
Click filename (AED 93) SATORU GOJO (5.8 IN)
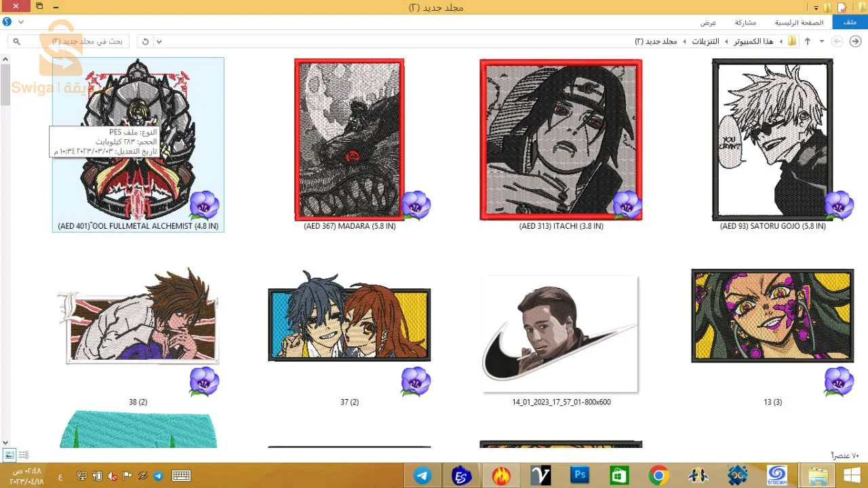[773, 226]
